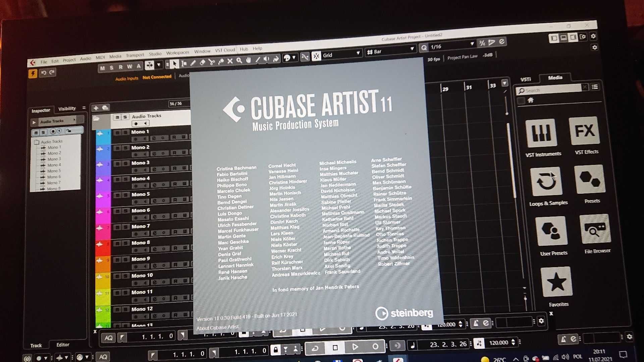
Task: Pick the Erase tool
Action: click(203, 62)
